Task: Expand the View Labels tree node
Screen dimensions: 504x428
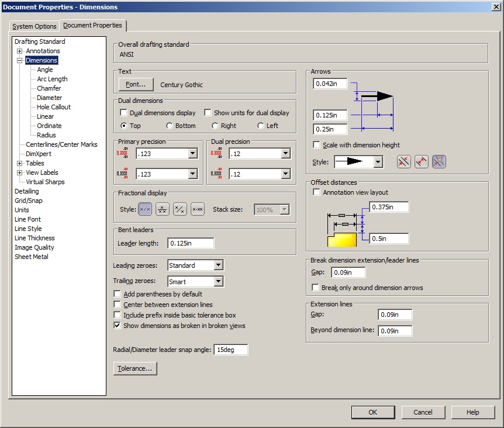Action: (20, 172)
